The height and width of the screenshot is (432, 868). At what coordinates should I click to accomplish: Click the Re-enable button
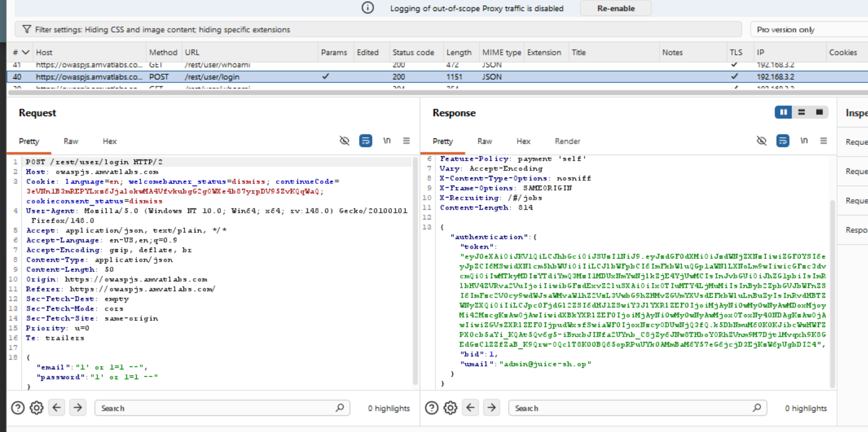click(616, 9)
